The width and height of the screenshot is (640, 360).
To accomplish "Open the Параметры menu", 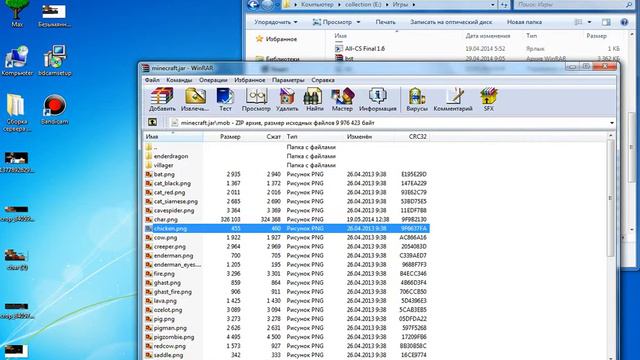I will (288, 80).
